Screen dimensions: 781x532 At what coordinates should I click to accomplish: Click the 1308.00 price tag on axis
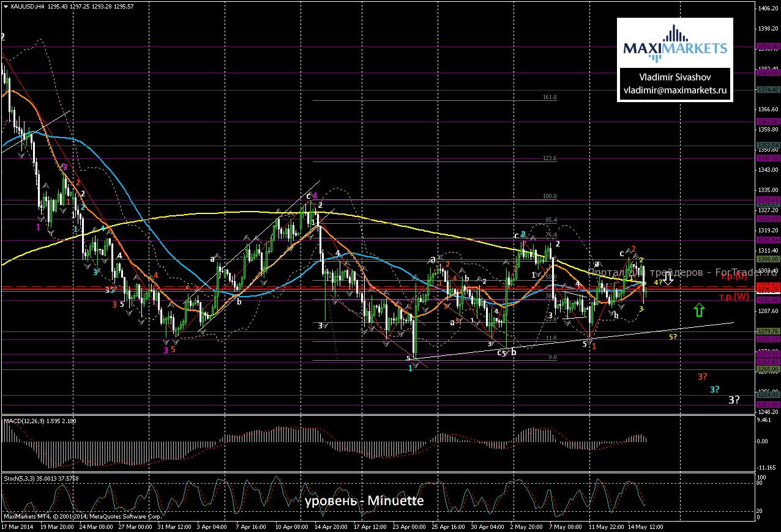[768, 259]
